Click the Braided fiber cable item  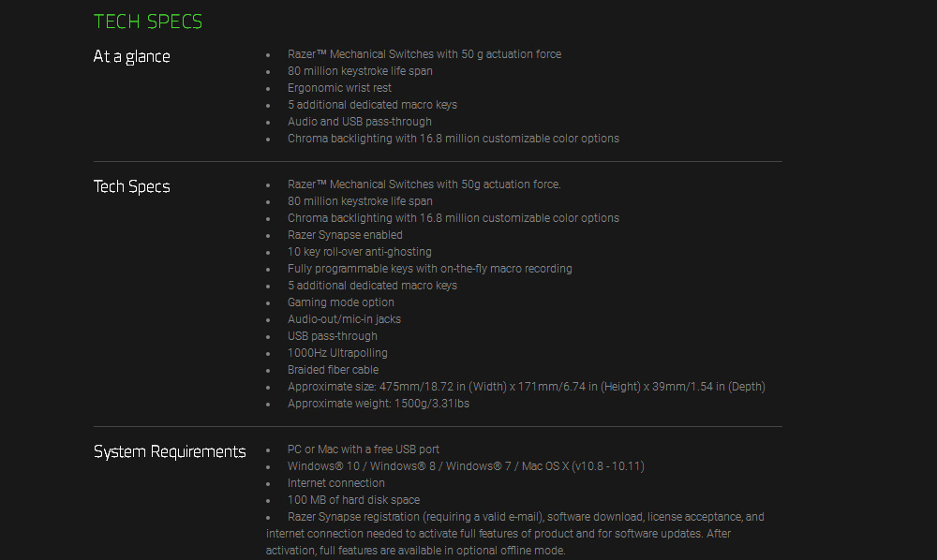pyautogui.click(x=333, y=370)
